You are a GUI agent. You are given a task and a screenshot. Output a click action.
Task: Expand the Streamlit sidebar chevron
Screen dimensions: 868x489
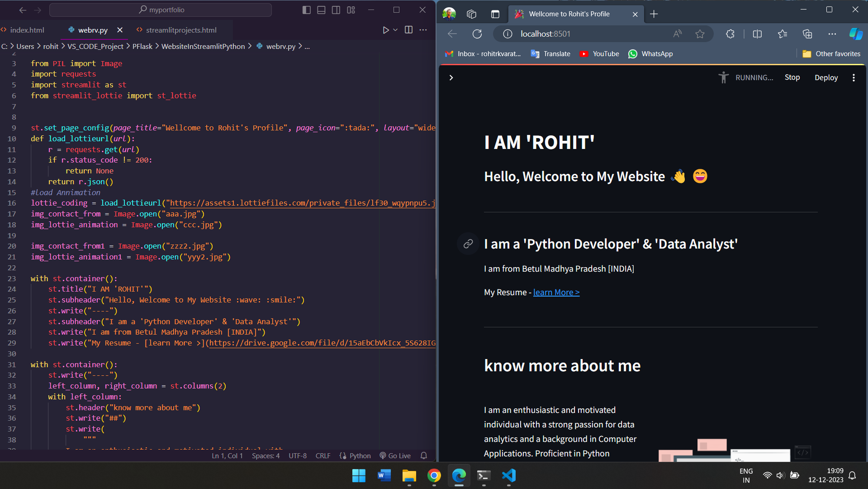(451, 77)
